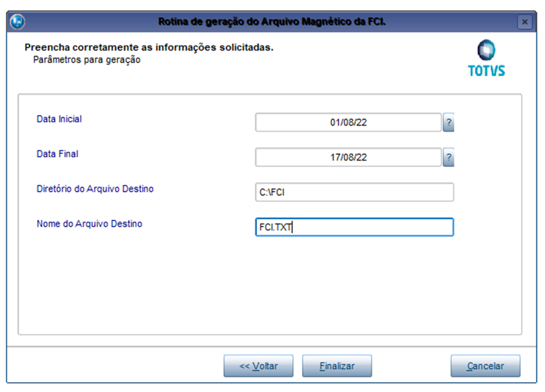Click the application icon in title bar

point(17,22)
